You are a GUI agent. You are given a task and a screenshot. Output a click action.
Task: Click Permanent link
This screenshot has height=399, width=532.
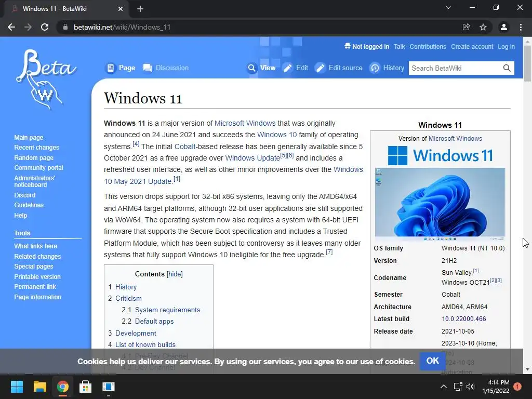(x=35, y=287)
